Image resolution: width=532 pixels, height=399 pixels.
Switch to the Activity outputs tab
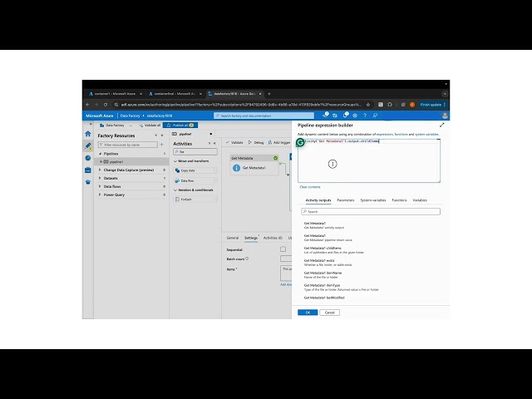click(x=318, y=200)
